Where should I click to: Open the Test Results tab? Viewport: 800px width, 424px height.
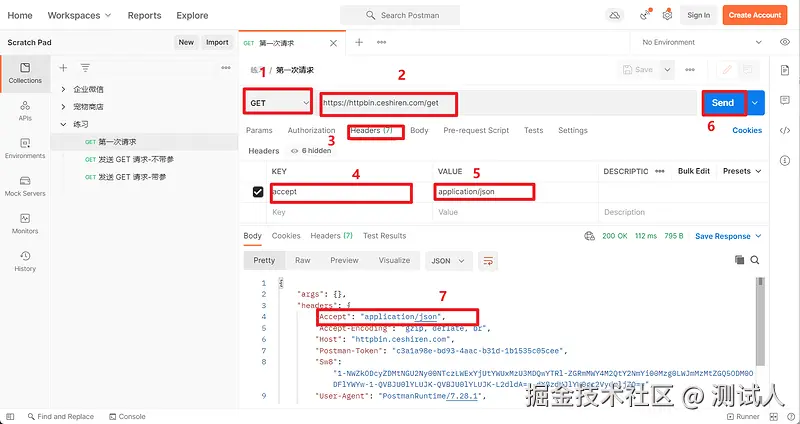(x=385, y=236)
